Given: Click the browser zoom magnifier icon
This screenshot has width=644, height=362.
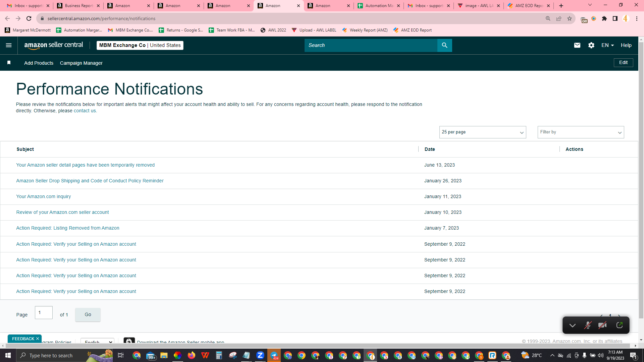Looking at the screenshot, I should [x=548, y=18].
